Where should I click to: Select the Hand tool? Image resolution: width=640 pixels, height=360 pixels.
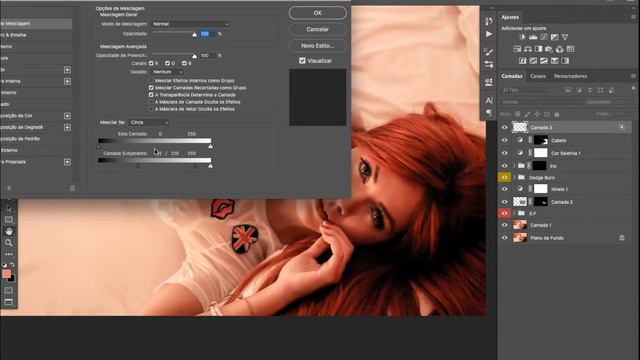point(9,231)
